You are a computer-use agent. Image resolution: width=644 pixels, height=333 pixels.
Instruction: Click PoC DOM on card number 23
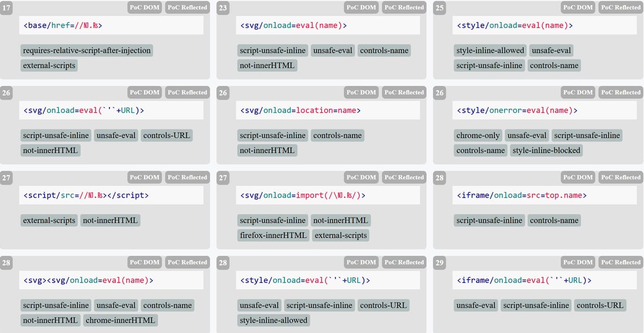pos(361,8)
